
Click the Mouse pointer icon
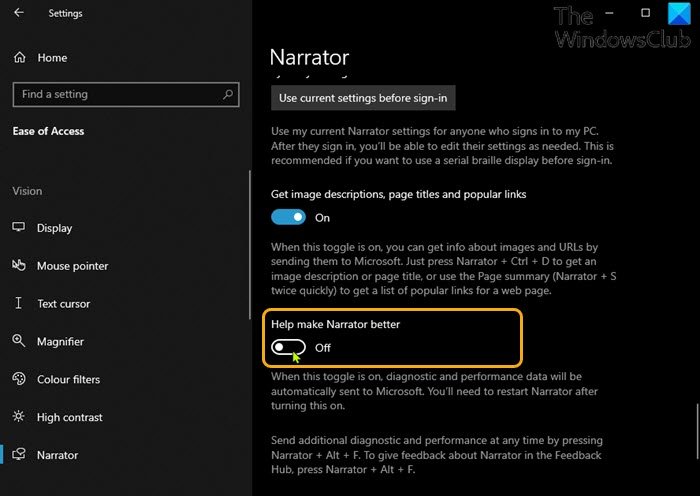coord(18,265)
